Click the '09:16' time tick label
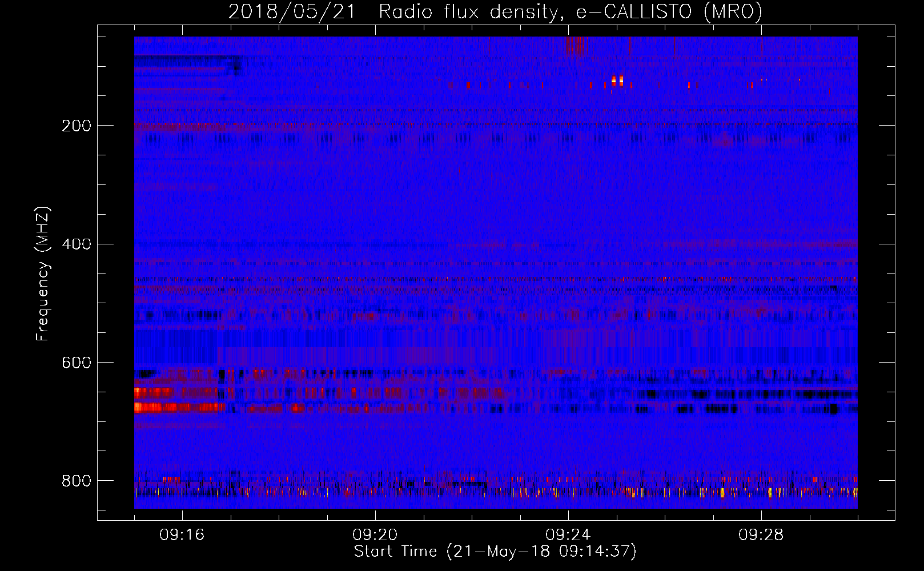Viewport: 924px width, 571px height. click(182, 535)
